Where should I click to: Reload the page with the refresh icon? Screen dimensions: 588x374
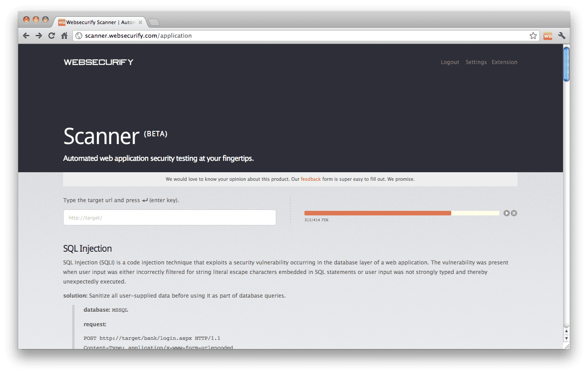coord(52,36)
